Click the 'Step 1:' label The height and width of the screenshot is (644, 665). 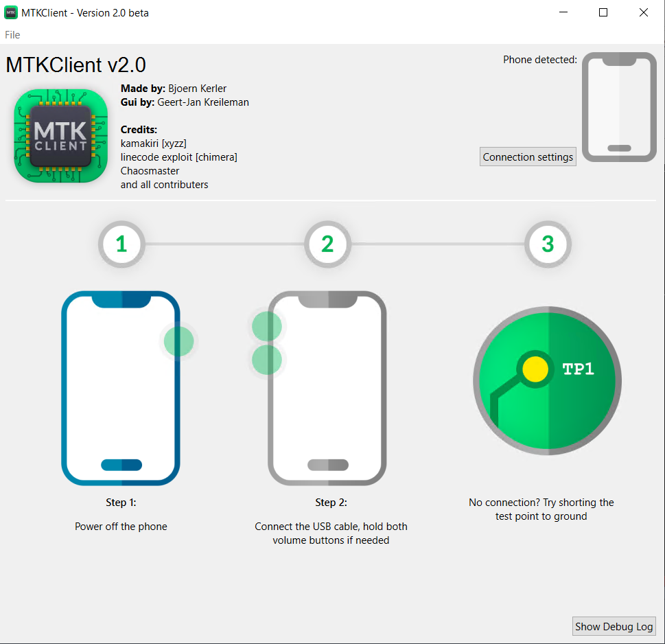pyautogui.click(x=121, y=503)
